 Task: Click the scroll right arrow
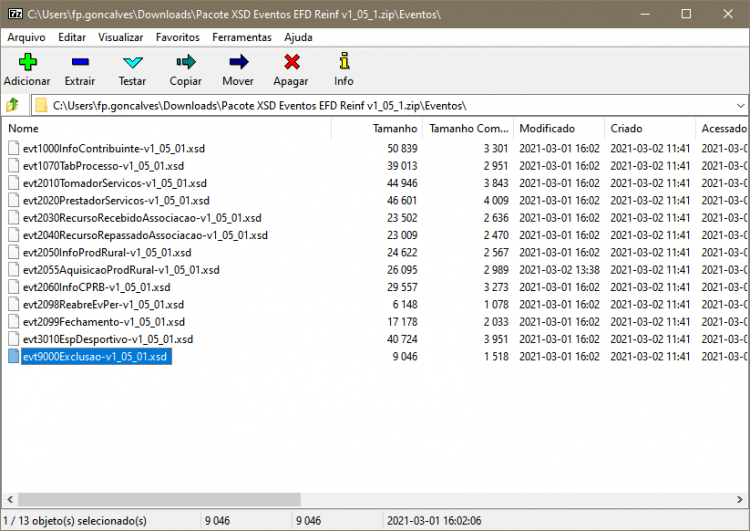(739, 499)
